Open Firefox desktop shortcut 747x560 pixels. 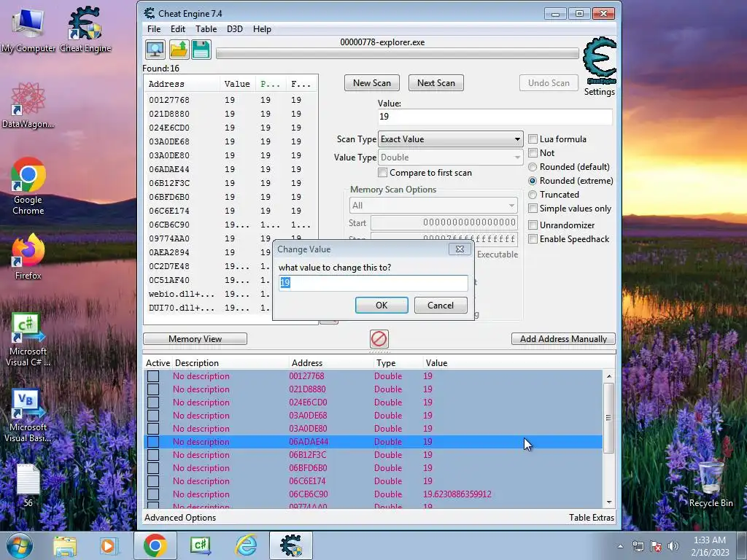[28, 257]
